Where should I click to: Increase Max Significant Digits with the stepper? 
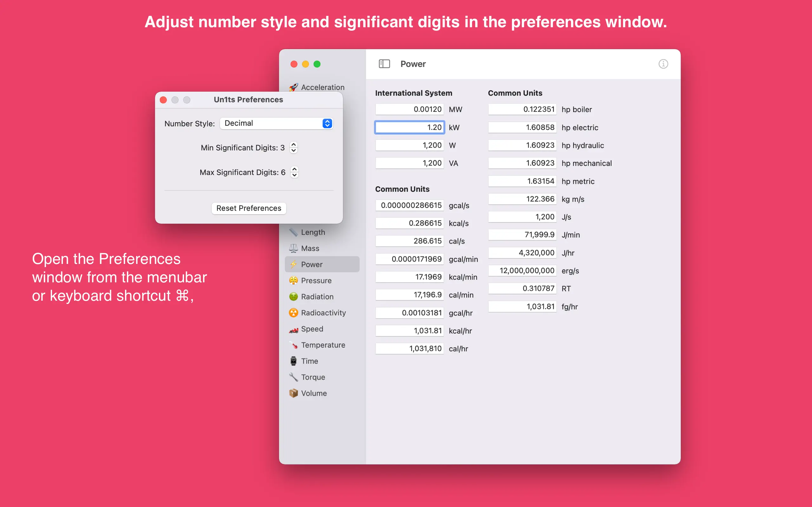(294, 169)
